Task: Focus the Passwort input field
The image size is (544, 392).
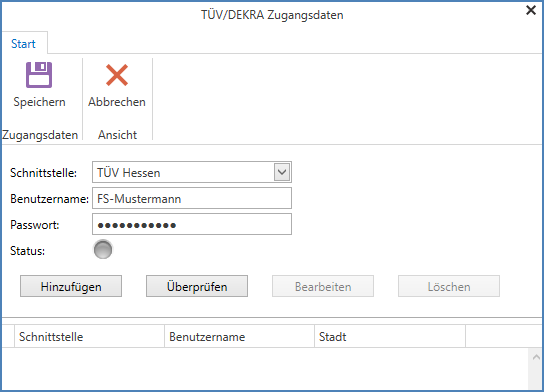Action: pyautogui.click(x=192, y=224)
